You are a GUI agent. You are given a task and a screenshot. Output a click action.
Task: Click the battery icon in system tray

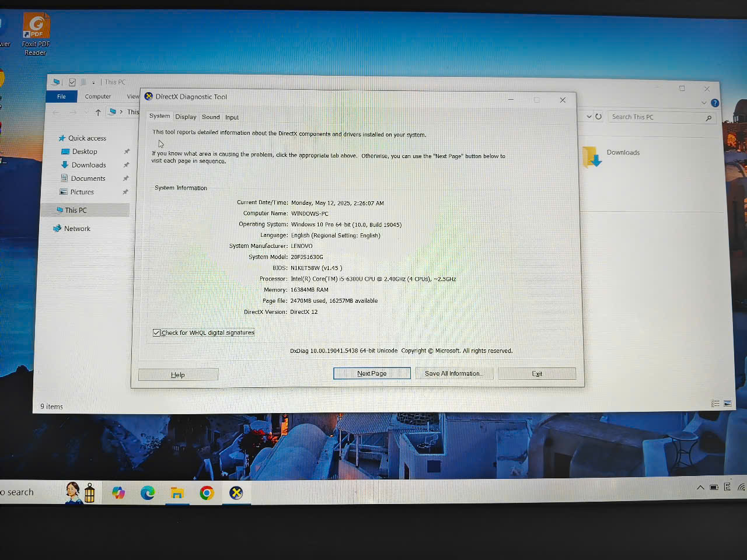(714, 488)
